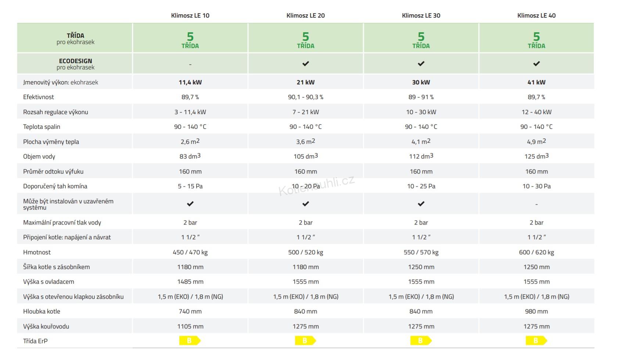The image size is (625, 364).
Task: Click the ECODESIGN pro ekohrasek row label
Action: [x=75, y=64]
